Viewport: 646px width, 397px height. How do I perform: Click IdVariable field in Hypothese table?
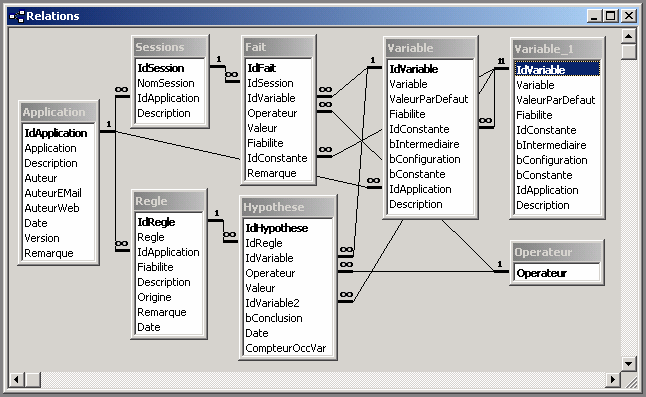click(269, 258)
